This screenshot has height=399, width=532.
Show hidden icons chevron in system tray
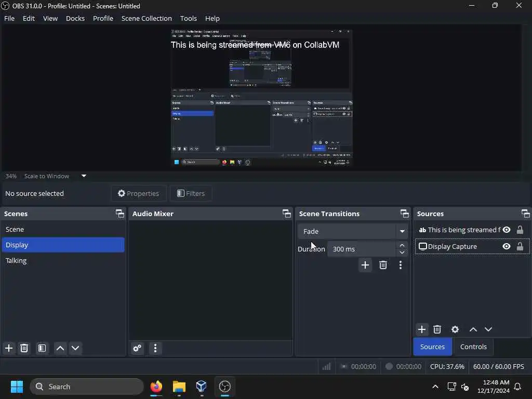(435, 387)
